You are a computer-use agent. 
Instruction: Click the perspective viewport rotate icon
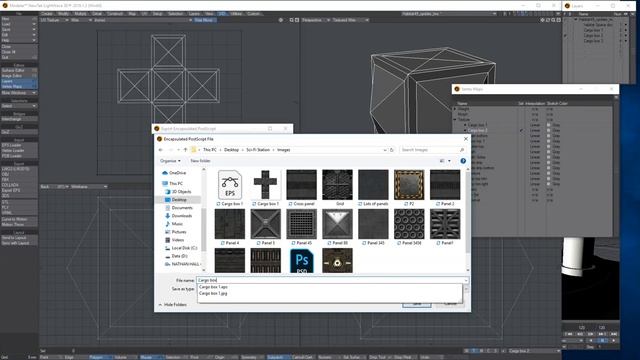click(548, 20)
